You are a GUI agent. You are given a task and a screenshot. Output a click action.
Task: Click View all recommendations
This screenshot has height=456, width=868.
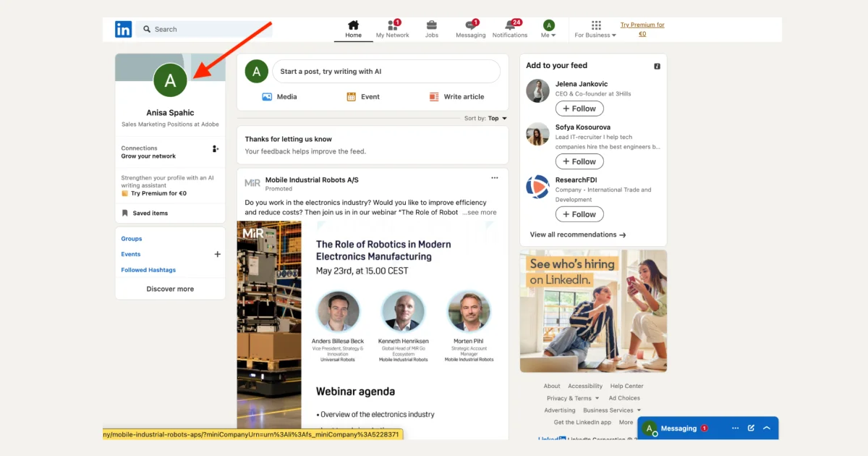pos(578,235)
